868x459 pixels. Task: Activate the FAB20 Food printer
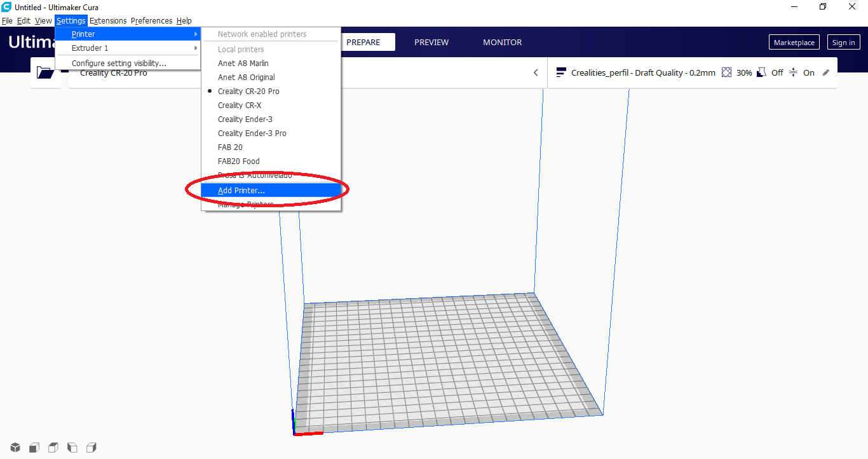[x=271, y=161]
